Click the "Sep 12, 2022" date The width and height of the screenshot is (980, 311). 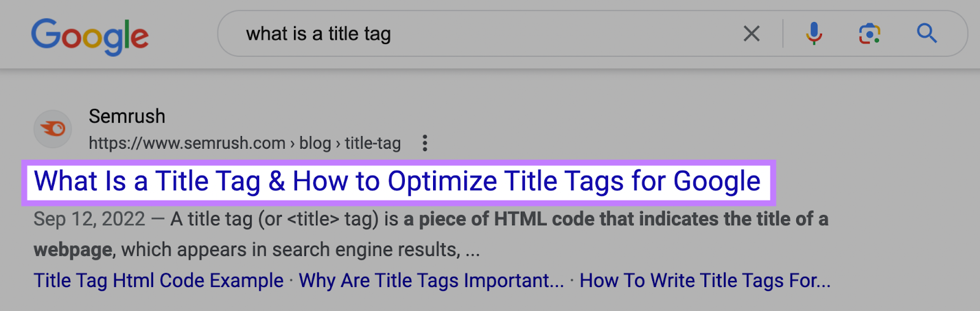89,219
